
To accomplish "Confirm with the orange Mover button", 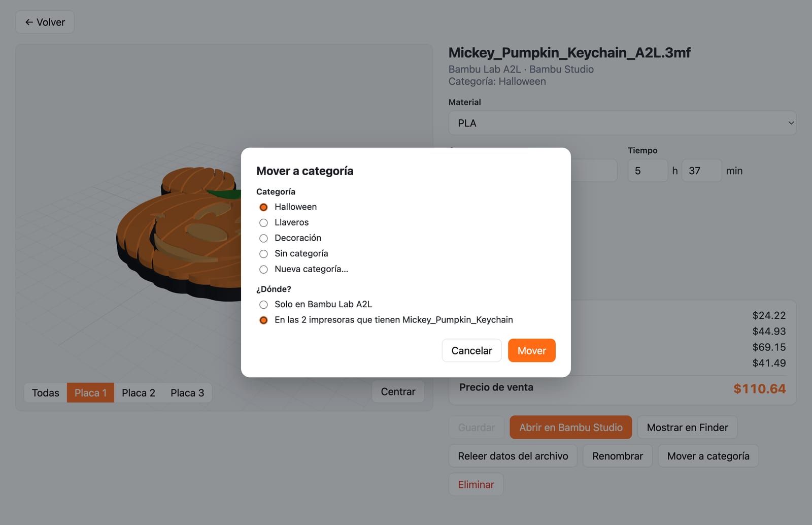I will [x=531, y=350].
